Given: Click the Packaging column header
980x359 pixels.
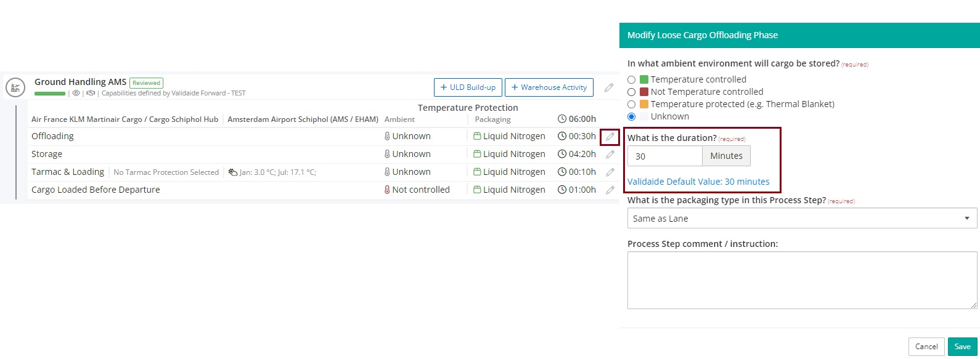Looking at the screenshot, I should [x=492, y=119].
